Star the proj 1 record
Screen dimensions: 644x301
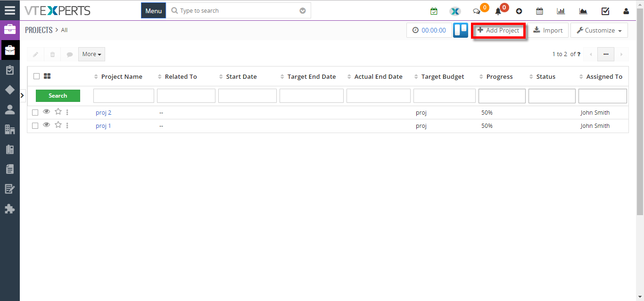coord(58,125)
